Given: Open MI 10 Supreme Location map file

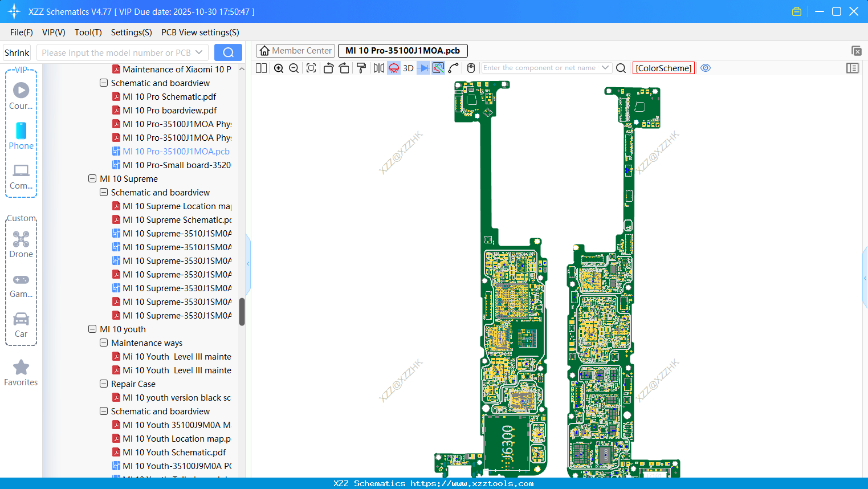Looking at the screenshot, I should click(x=177, y=206).
